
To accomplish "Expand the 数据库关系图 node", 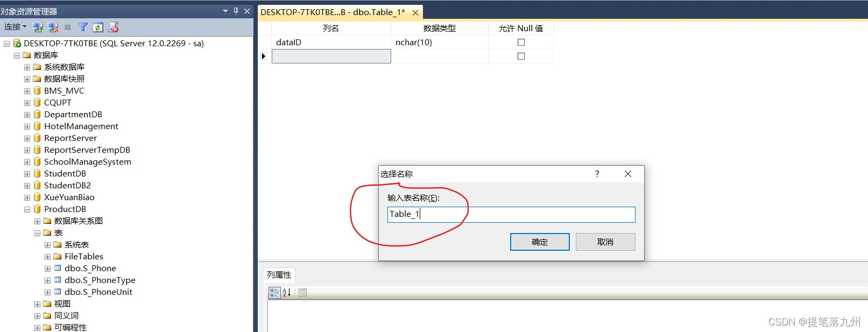I will tap(37, 221).
